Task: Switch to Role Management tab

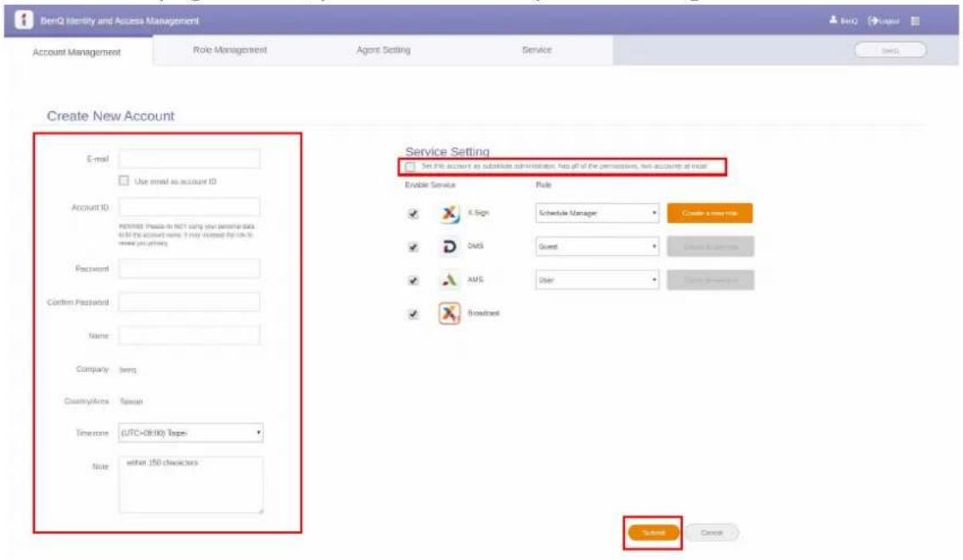Action: [x=229, y=50]
